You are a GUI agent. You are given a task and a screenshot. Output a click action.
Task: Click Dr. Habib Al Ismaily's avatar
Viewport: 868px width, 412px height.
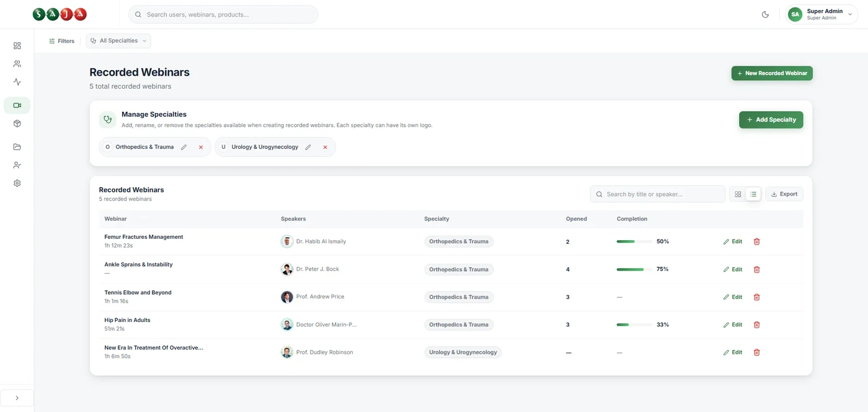[286, 241]
